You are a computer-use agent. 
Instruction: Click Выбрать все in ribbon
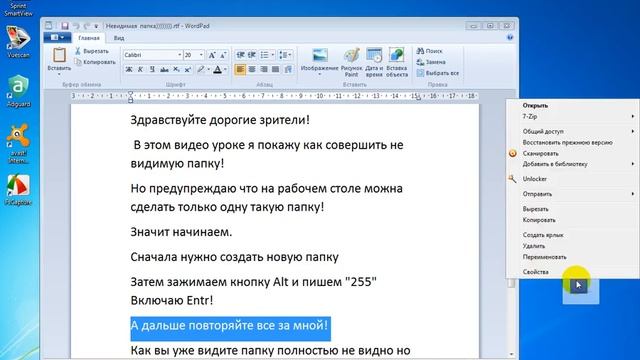pyautogui.click(x=438, y=73)
